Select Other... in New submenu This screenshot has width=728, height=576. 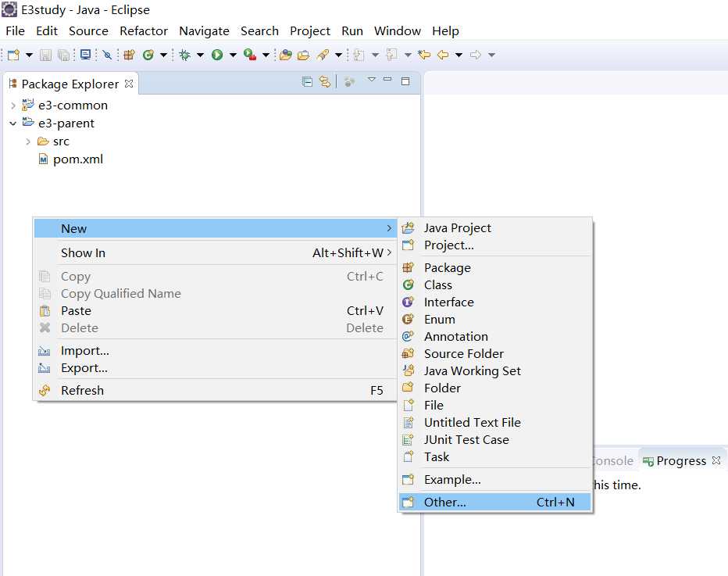click(x=495, y=502)
